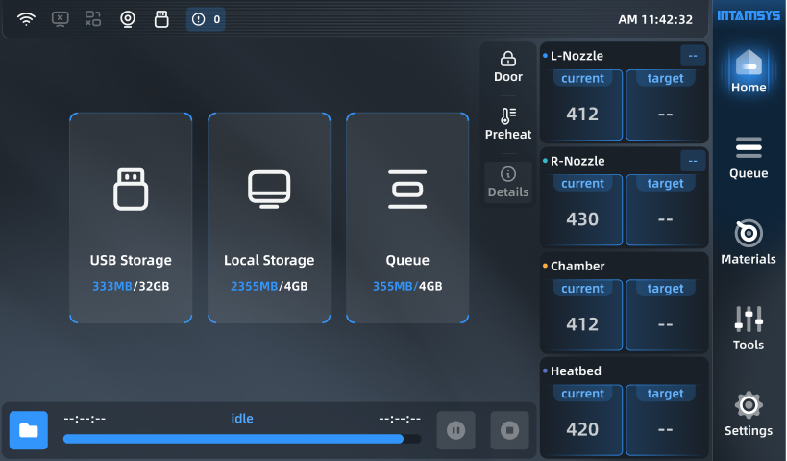Open the Materials page

click(748, 243)
